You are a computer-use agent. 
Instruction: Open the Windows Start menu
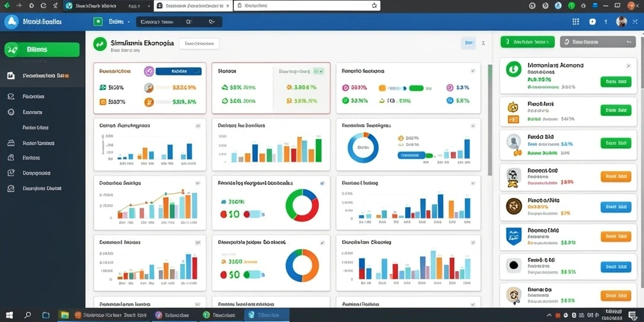click(9, 316)
